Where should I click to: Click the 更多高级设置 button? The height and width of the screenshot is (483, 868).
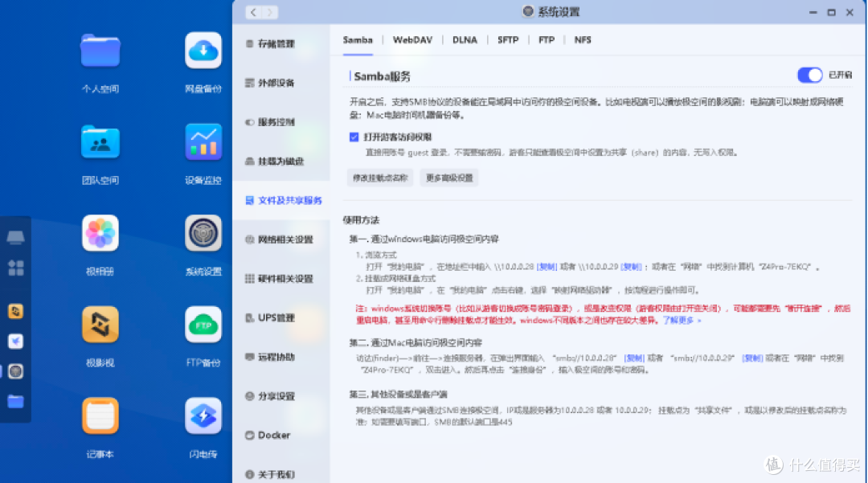449,178
